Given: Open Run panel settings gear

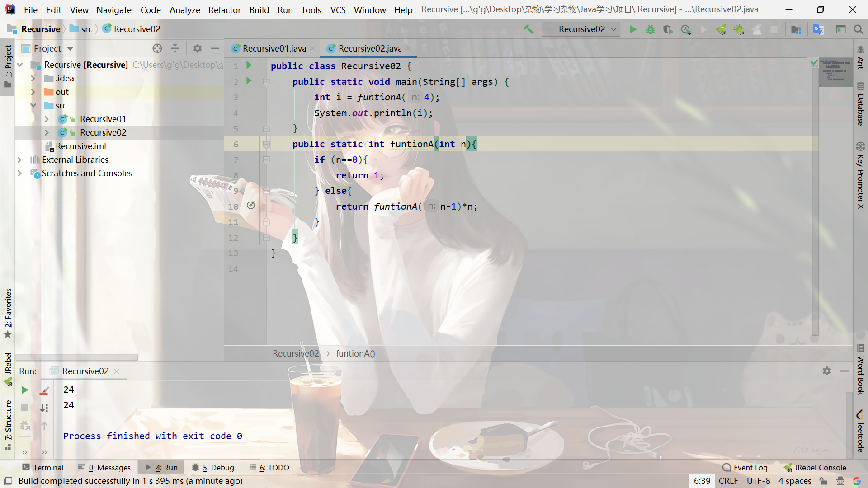Looking at the screenshot, I should pyautogui.click(x=827, y=371).
